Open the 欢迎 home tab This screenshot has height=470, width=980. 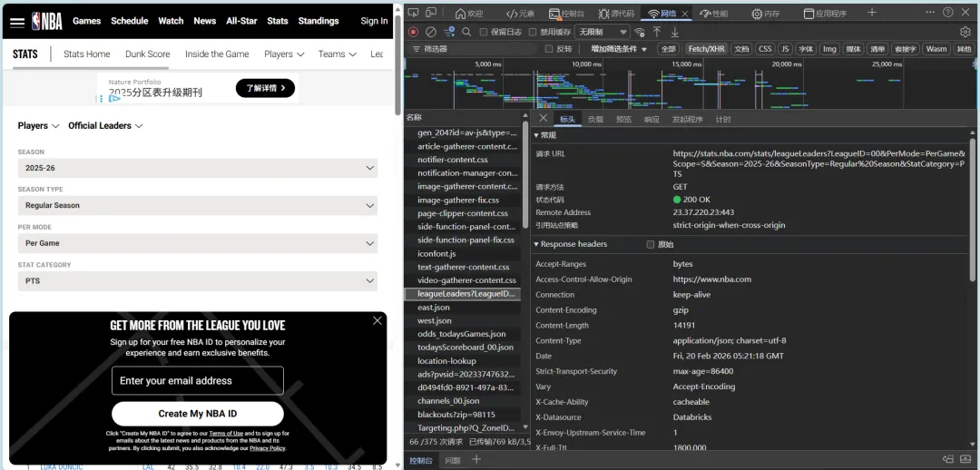click(x=469, y=13)
